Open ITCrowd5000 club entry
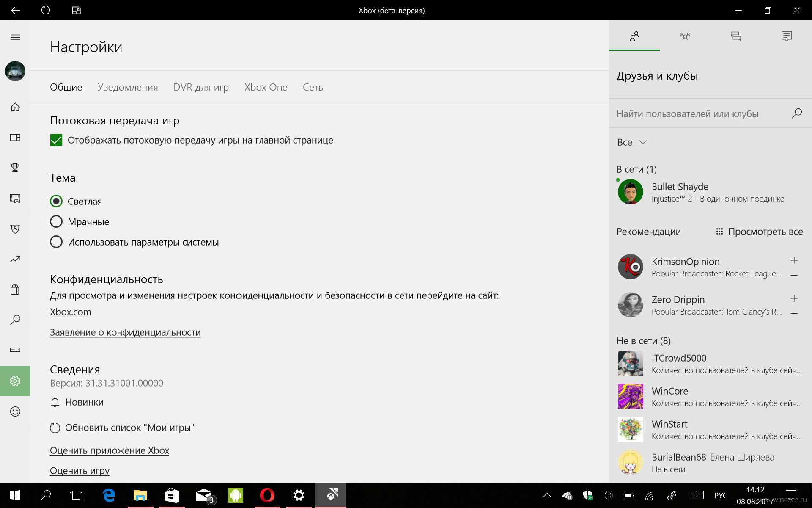The width and height of the screenshot is (812, 508). click(710, 364)
